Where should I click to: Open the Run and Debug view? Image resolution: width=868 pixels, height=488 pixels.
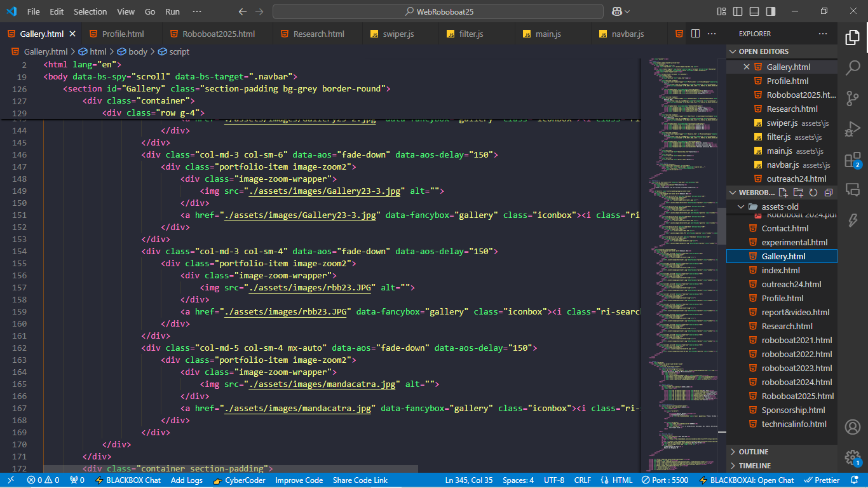(x=852, y=129)
